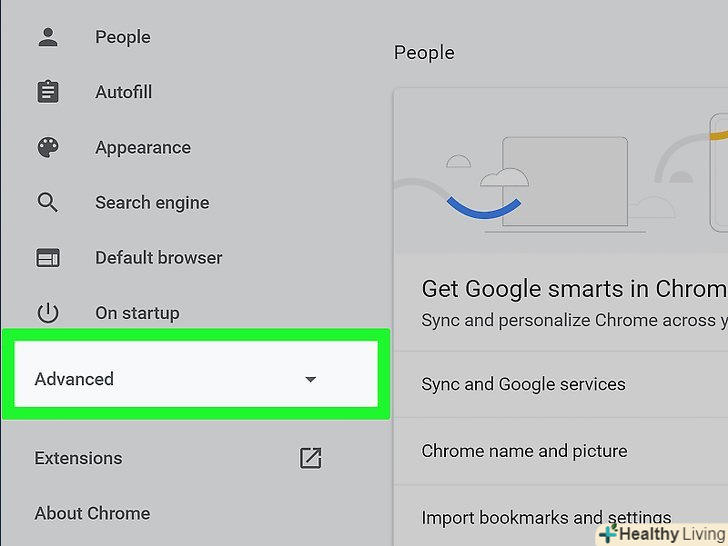
Task: Open the Autofill settings section
Action: (124, 92)
